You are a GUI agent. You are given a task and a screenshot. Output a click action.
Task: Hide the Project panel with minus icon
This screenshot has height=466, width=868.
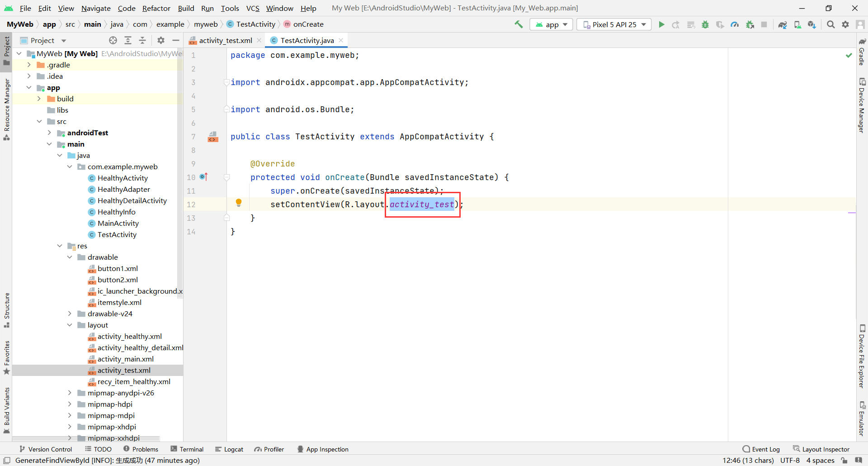pyautogui.click(x=176, y=40)
